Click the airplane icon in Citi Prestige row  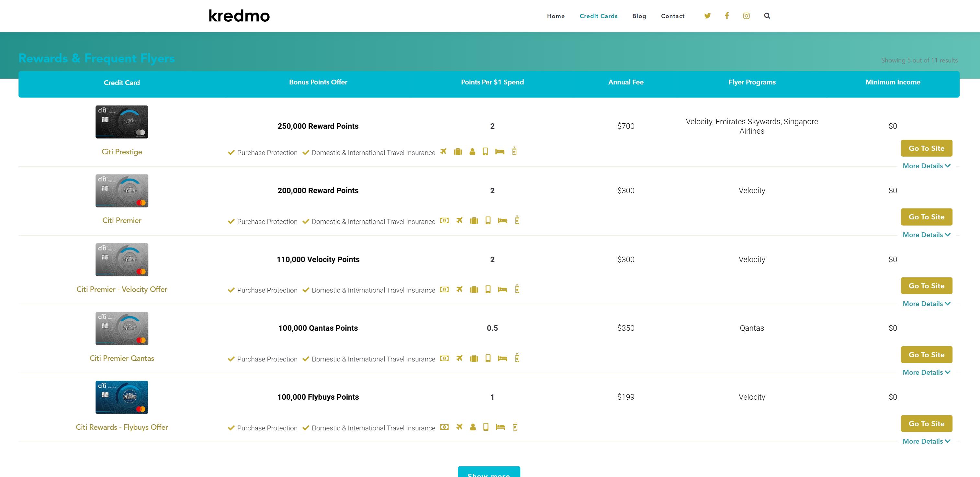[x=443, y=151]
